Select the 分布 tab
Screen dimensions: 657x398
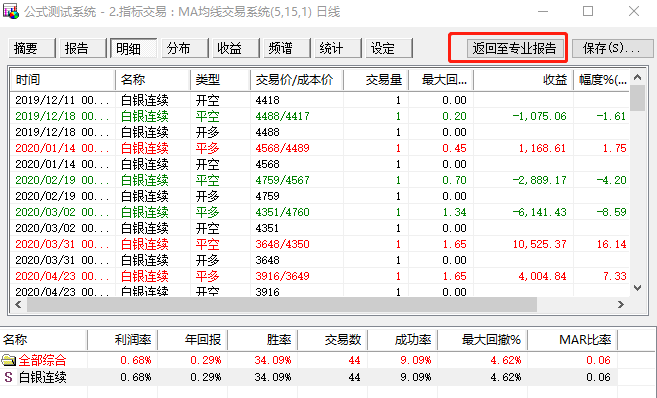185,48
